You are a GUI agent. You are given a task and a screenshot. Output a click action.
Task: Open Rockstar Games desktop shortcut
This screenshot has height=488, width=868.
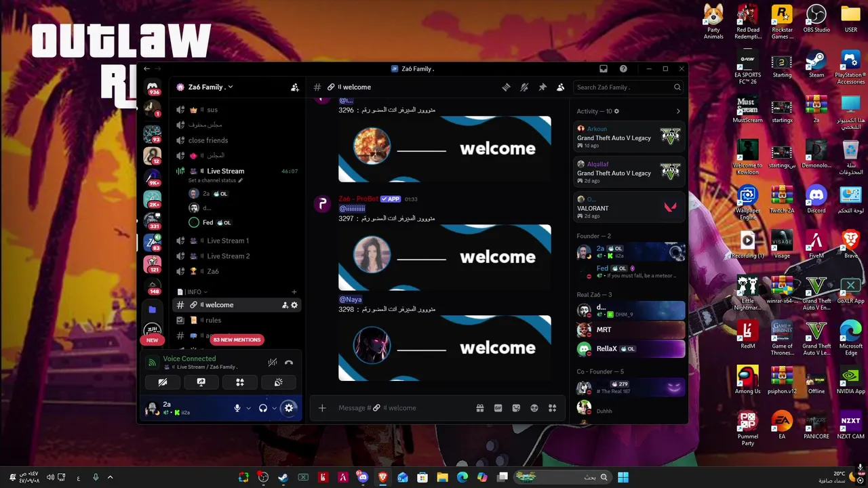click(x=782, y=22)
